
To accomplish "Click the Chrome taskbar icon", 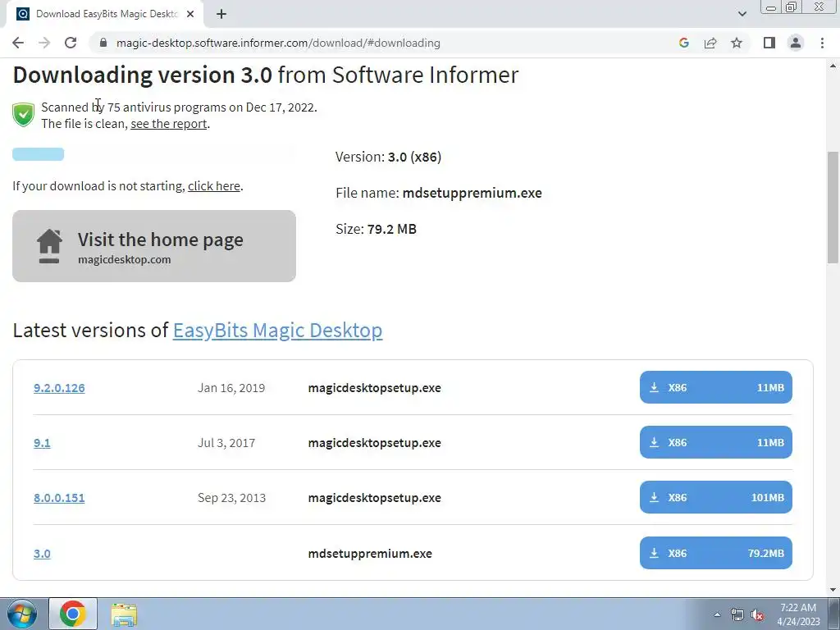I will tap(73, 614).
